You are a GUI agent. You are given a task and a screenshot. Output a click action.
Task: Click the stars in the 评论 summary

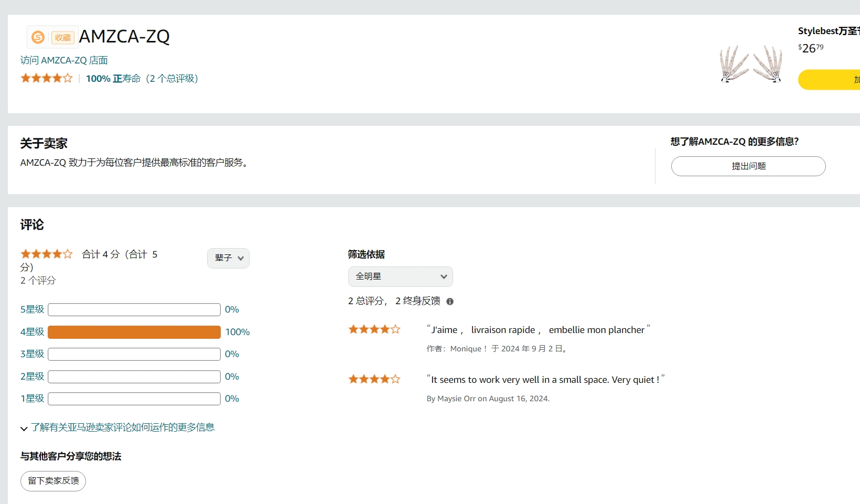pos(46,254)
